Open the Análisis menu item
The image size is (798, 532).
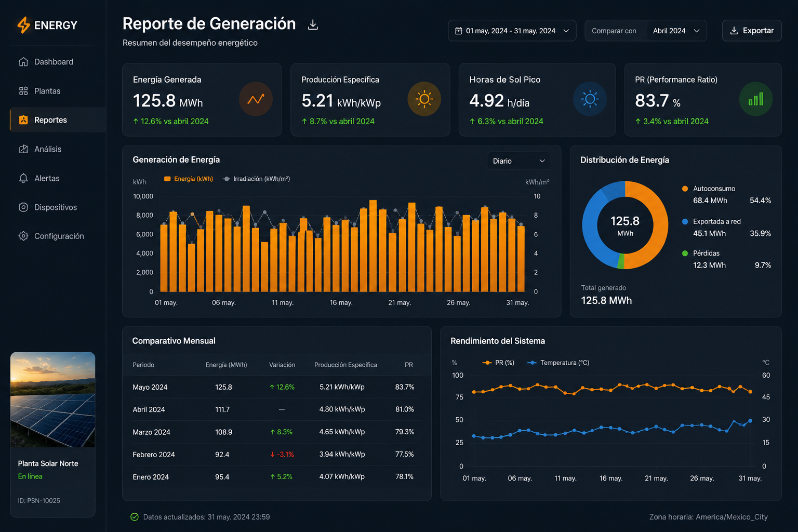pos(53,149)
